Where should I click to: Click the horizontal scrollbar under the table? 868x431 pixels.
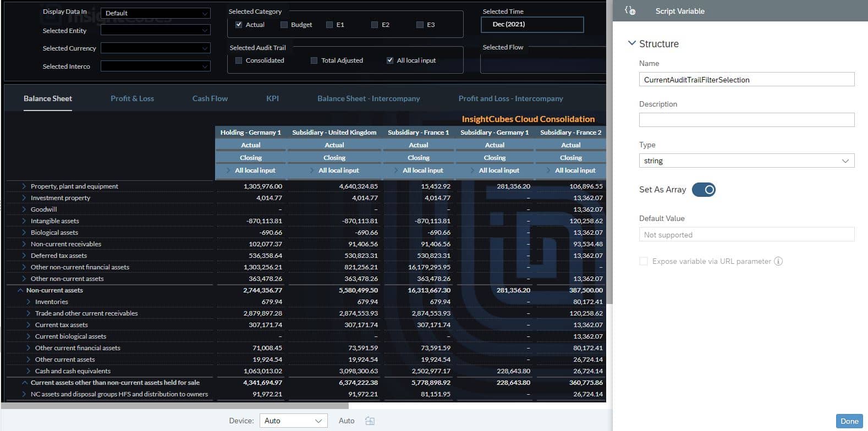[175, 406]
